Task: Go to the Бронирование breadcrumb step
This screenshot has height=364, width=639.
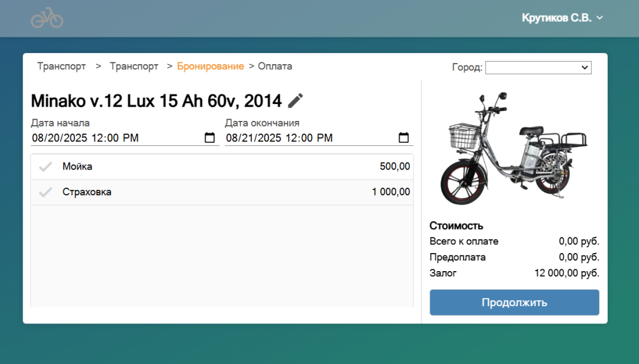Action: (210, 66)
